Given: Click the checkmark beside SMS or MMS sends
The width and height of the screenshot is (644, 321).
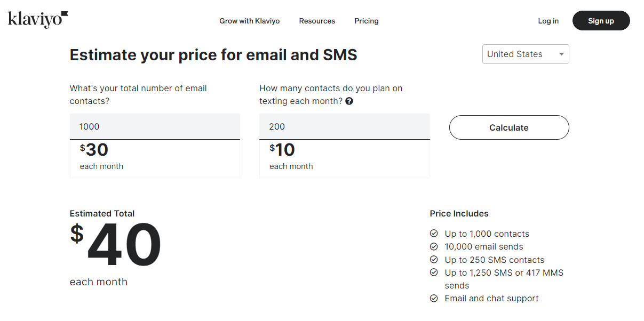Looking at the screenshot, I should tap(434, 272).
